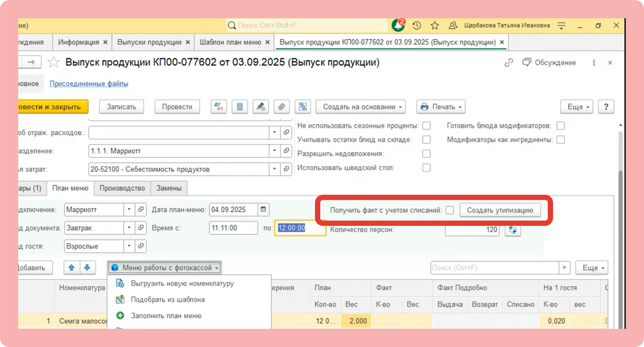
Task: Open the three-dot more options of the form
Action: 594,63
